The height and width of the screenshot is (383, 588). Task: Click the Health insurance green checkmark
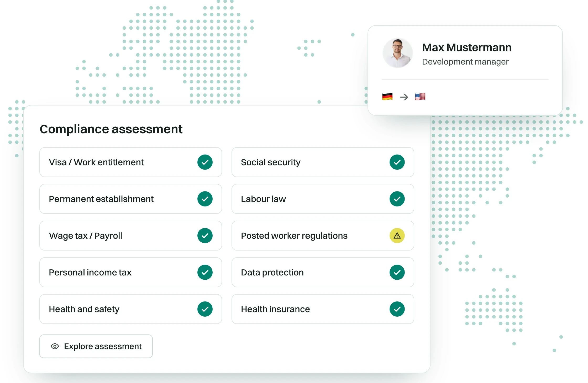pyautogui.click(x=397, y=309)
